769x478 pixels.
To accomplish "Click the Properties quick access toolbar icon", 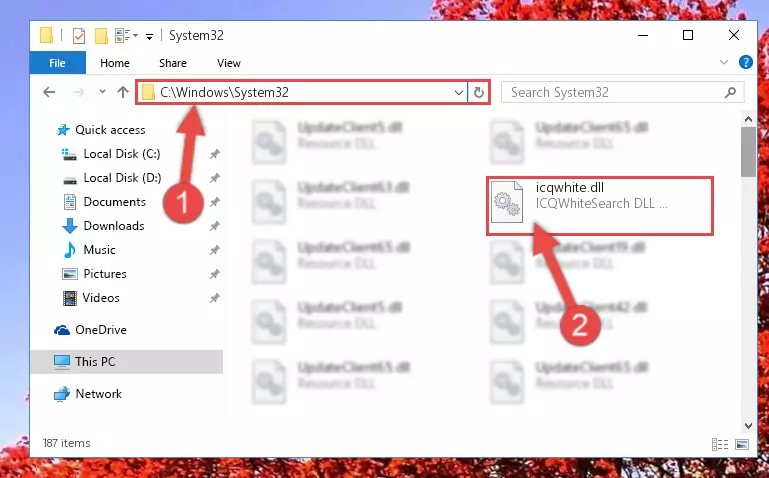I will coord(78,36).
